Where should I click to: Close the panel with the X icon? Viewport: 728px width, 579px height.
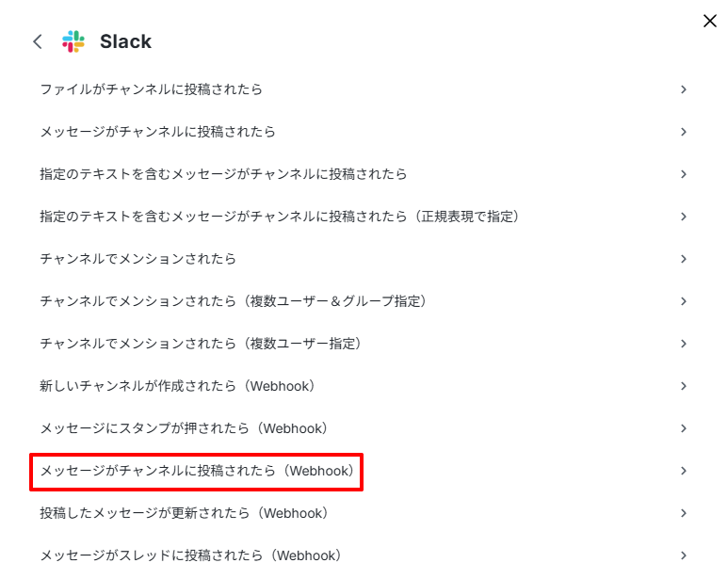709,21
